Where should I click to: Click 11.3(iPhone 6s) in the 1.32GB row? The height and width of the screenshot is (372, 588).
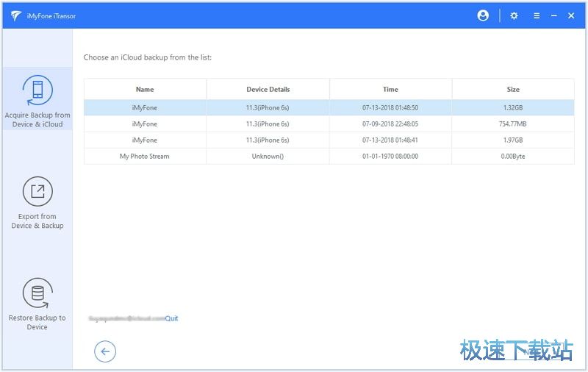click(268, 107)
